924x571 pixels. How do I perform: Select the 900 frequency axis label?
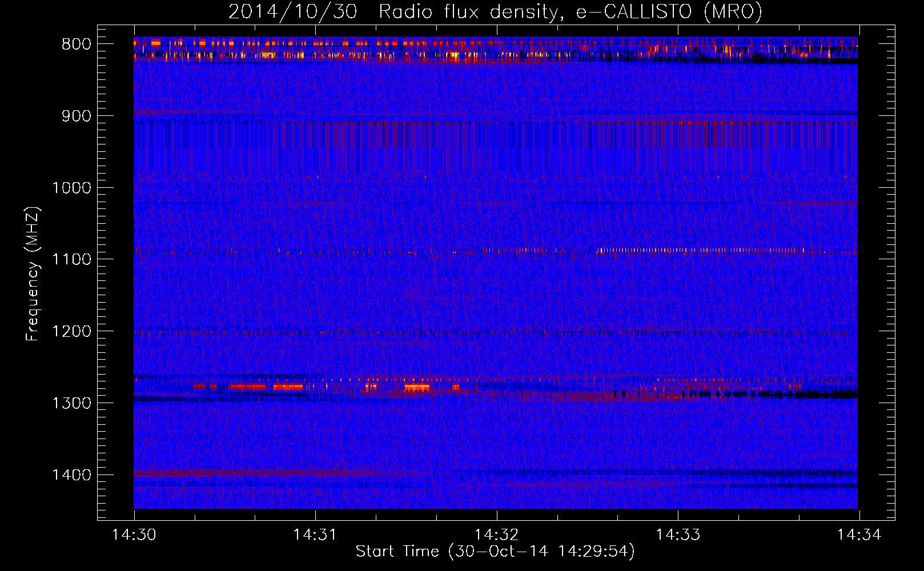click(x=77, y=116)
